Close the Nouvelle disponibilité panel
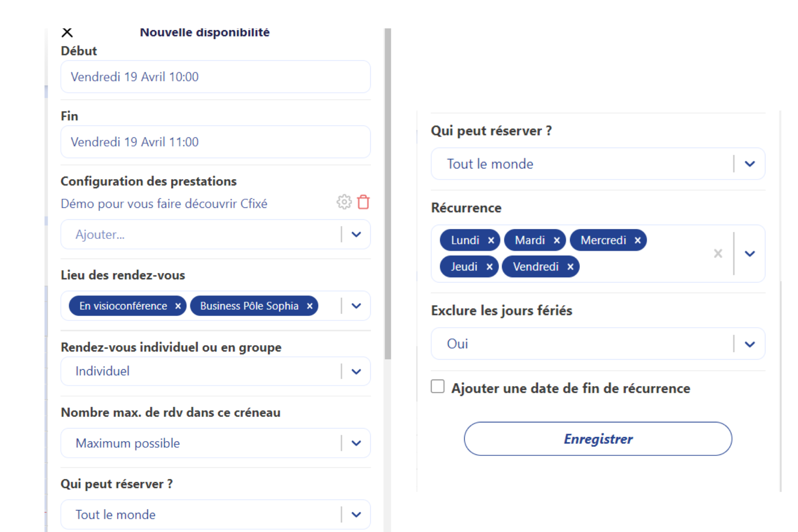798x532 pixels. [x=67, y=33]
